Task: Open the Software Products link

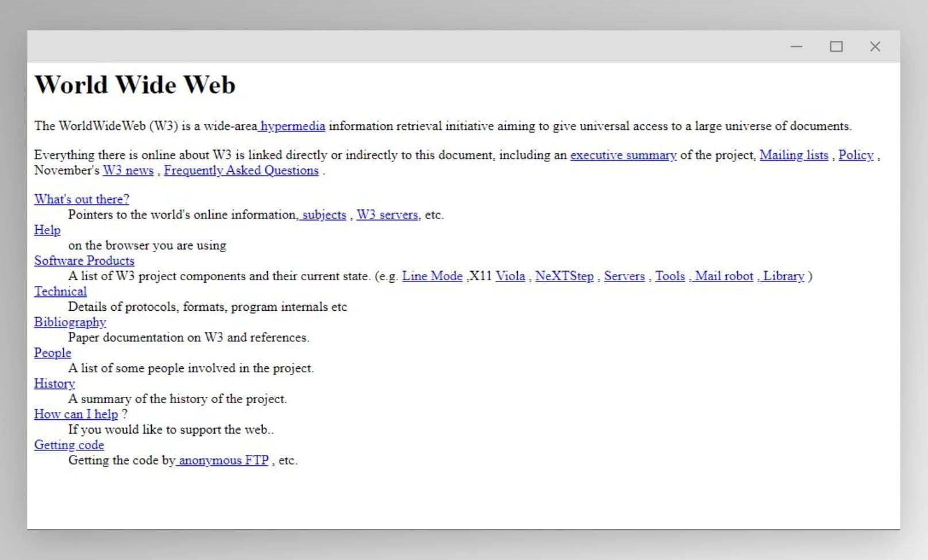Action: coord(84,261)
